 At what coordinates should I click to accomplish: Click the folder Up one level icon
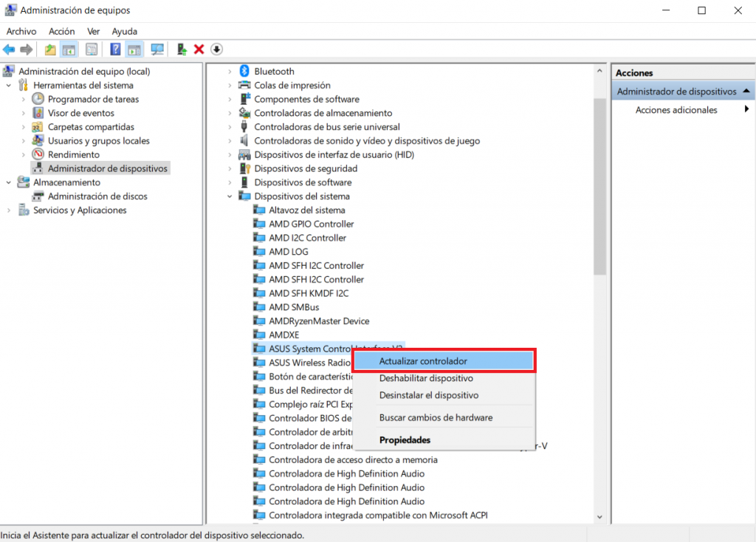point(50,49)
